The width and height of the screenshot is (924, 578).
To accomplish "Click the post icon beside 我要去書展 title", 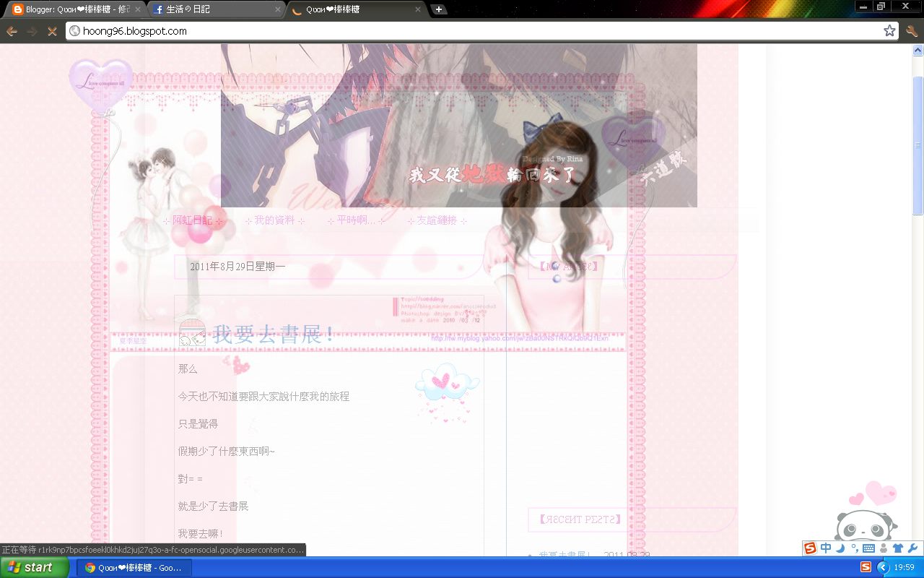I will click(192, 332).
